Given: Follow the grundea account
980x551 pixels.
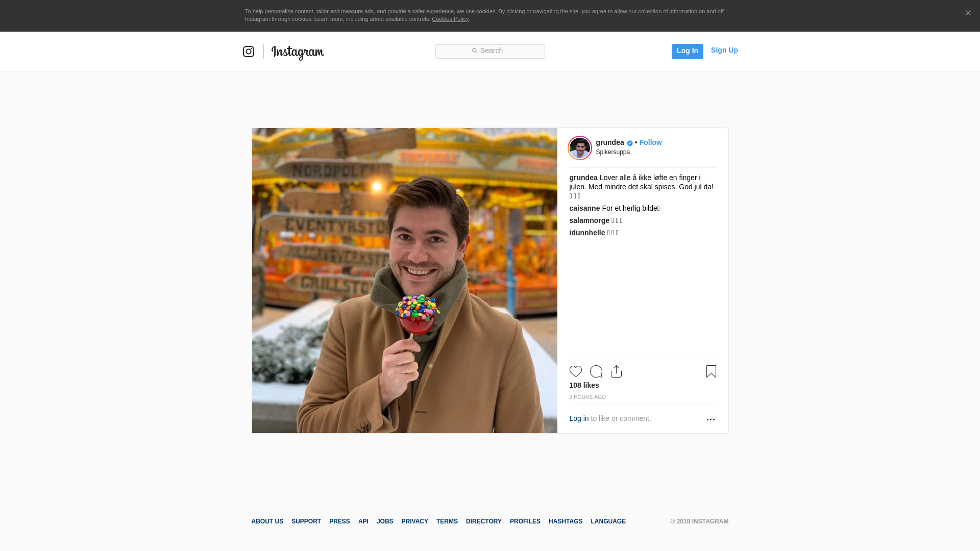Looking at the screenshot, I should (650, 142).
